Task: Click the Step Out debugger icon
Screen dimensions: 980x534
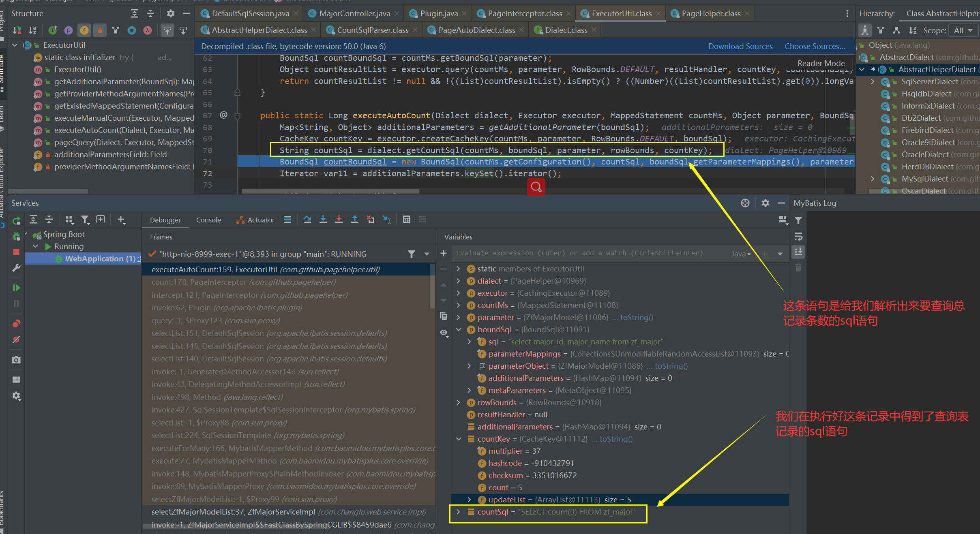Action: (354, 220)
